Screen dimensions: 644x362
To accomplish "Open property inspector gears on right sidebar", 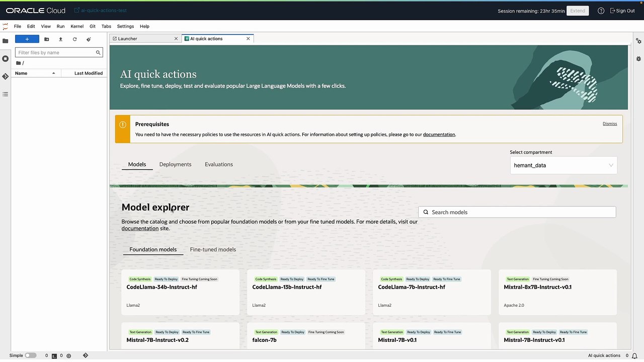I will click(638, 41).
